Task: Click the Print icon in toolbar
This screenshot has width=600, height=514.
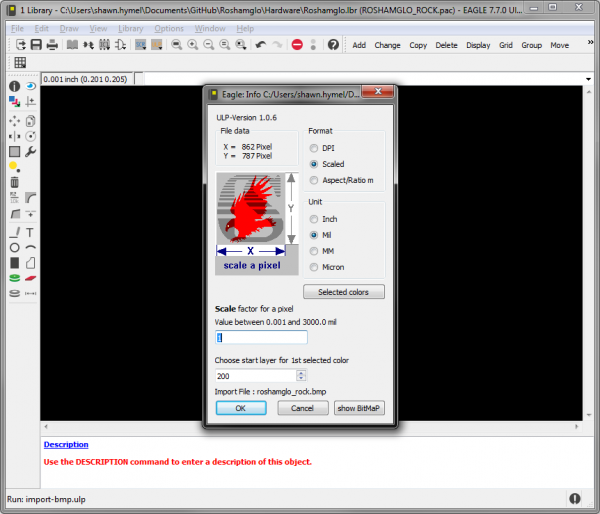Action: pyautogui.click(x=52, y=45)
